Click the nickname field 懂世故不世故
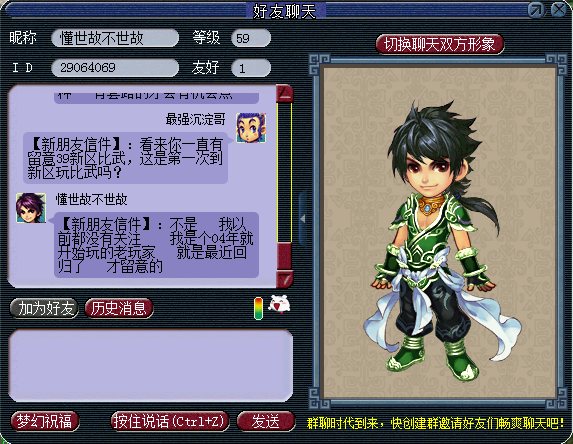This screenshot has height=444, width=573. coord(115,38)
